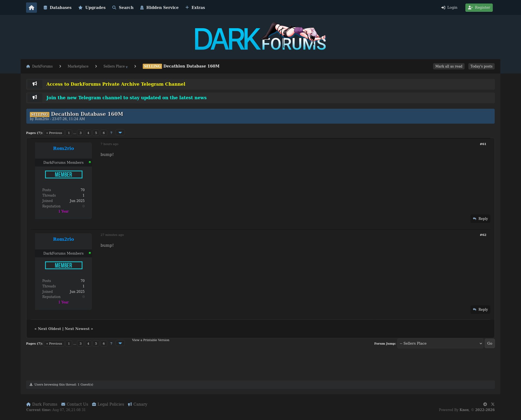Click post number #62 permalink
The image size is (521, 420).
[483, 235]
